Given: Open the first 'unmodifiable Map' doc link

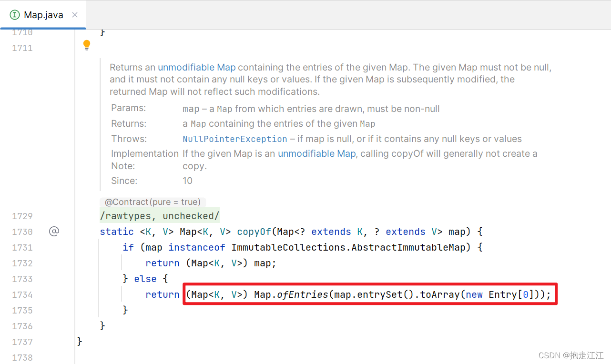Looking at the screenshot, I should pyautogui.click(x=197, y=67).
